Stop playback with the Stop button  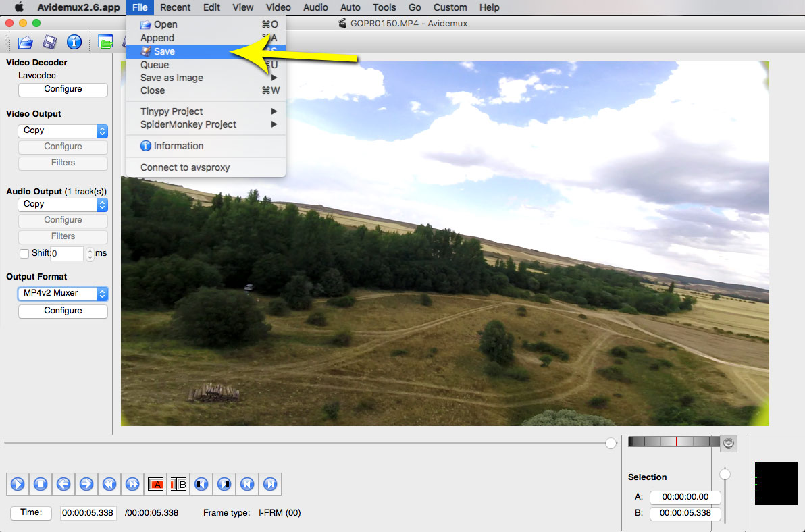(x=41, y=484)
